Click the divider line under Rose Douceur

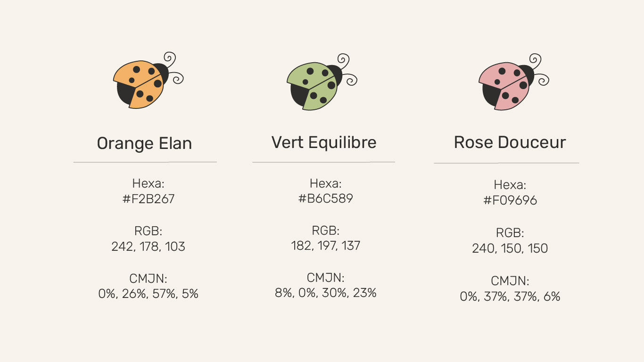[x=506, y=163]
